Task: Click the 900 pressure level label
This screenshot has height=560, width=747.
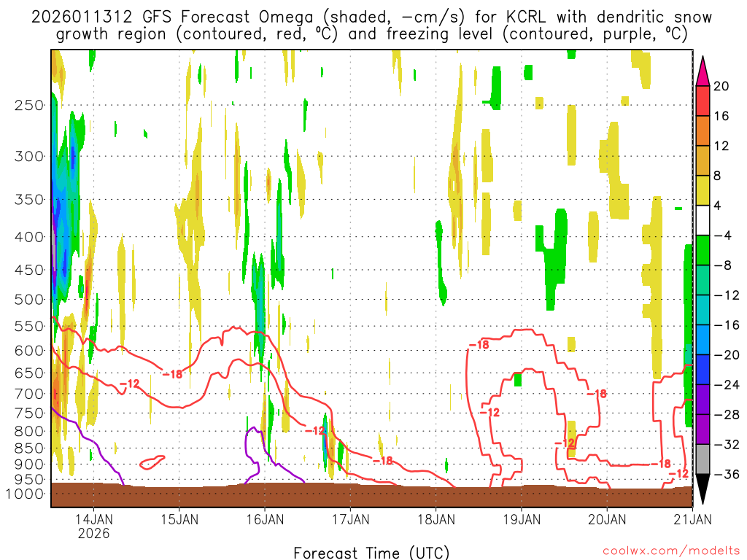Action: point(29,464)
